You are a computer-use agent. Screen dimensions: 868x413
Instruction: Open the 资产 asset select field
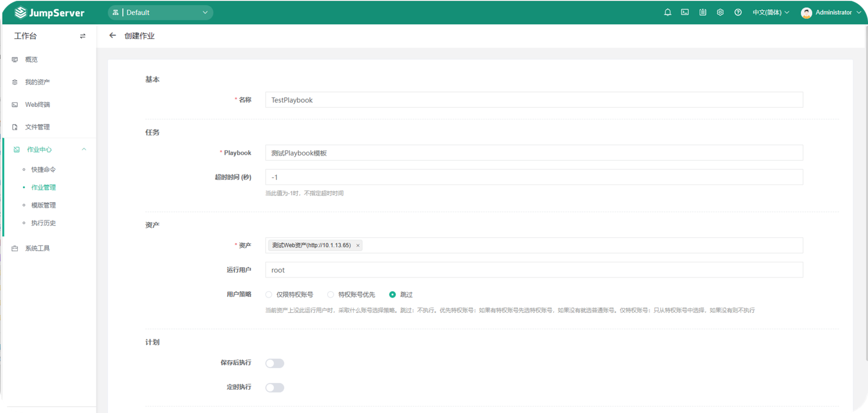(534, 246)
